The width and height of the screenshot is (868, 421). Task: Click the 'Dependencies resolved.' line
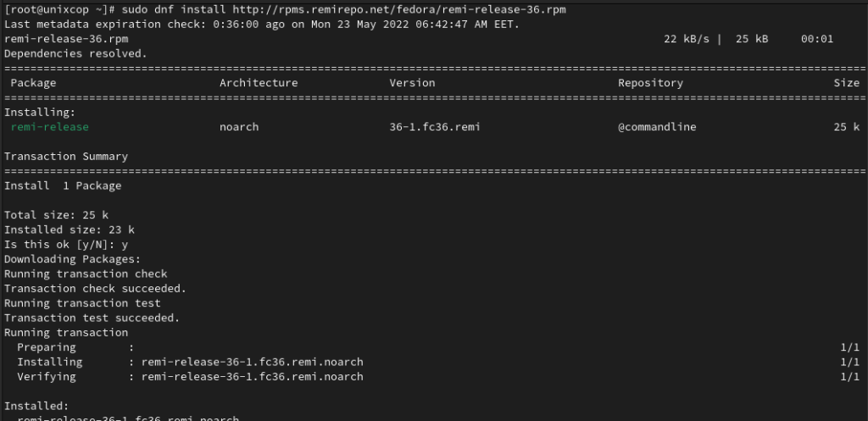(x=75, y=53)
